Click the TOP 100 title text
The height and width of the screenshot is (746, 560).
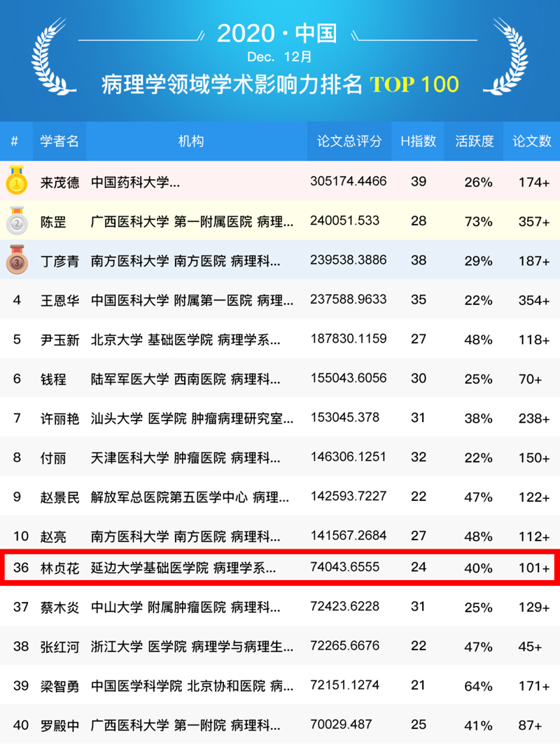414,85
